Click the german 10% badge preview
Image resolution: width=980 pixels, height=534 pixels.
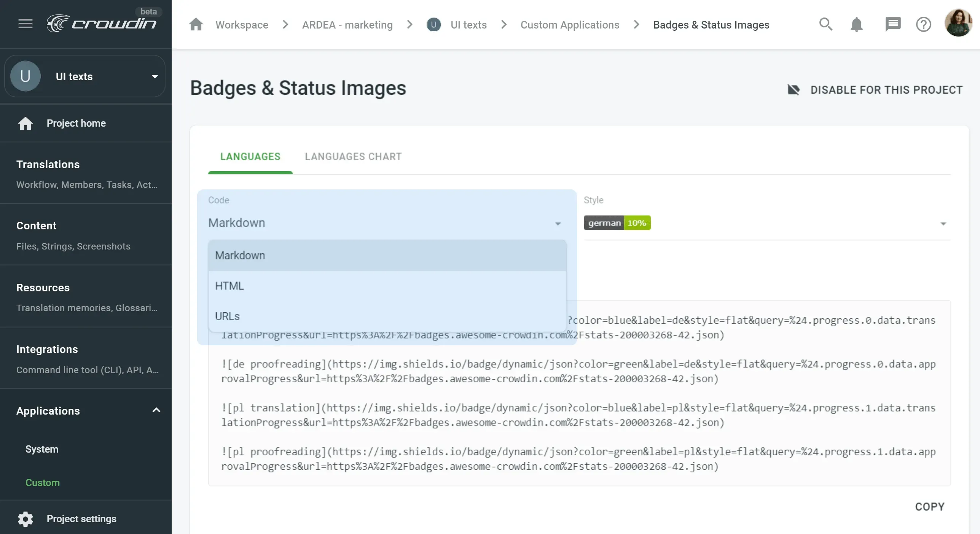point(617,223)
